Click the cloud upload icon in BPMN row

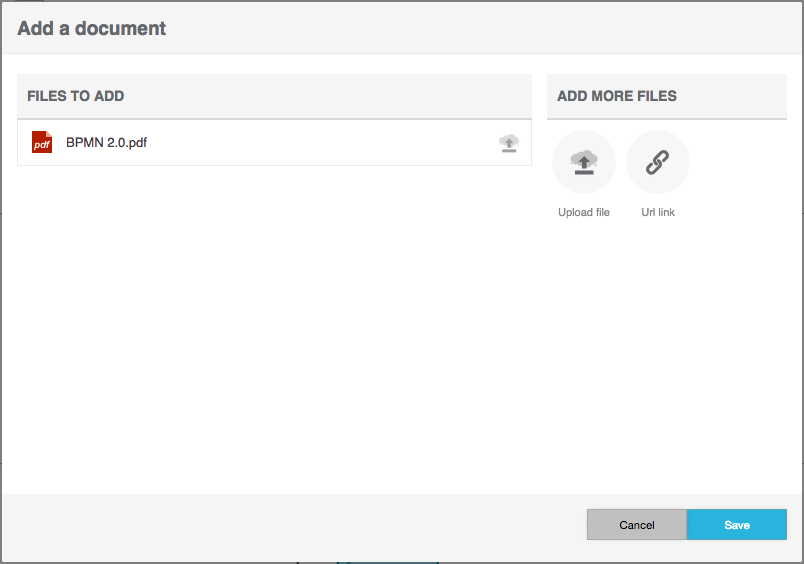[509, 143]
